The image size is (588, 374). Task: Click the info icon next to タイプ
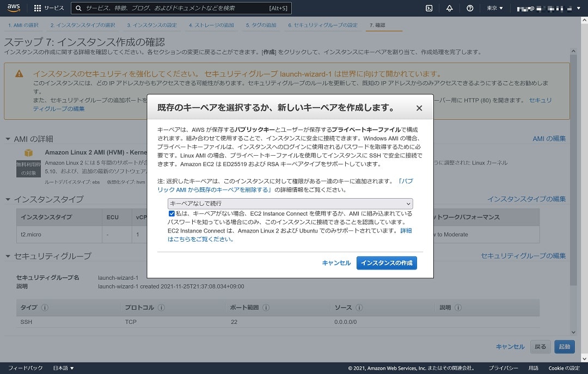point(45,308)
